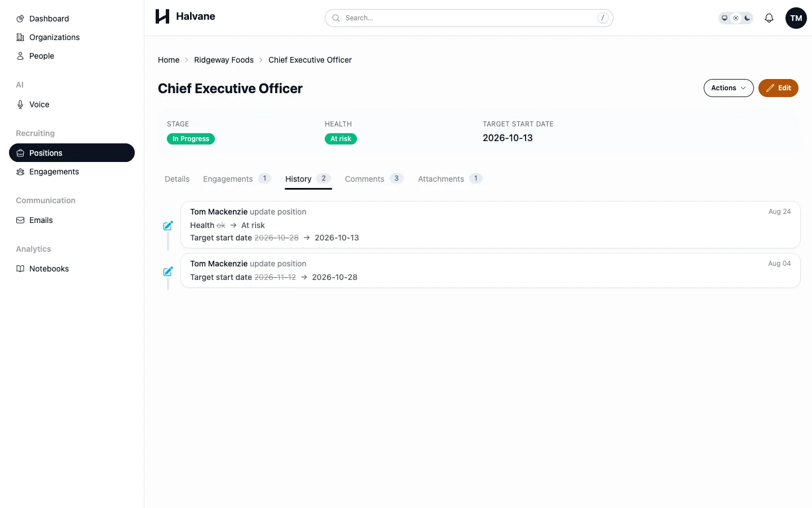Click the orange Edit button
812x508 pixels.
778,88
